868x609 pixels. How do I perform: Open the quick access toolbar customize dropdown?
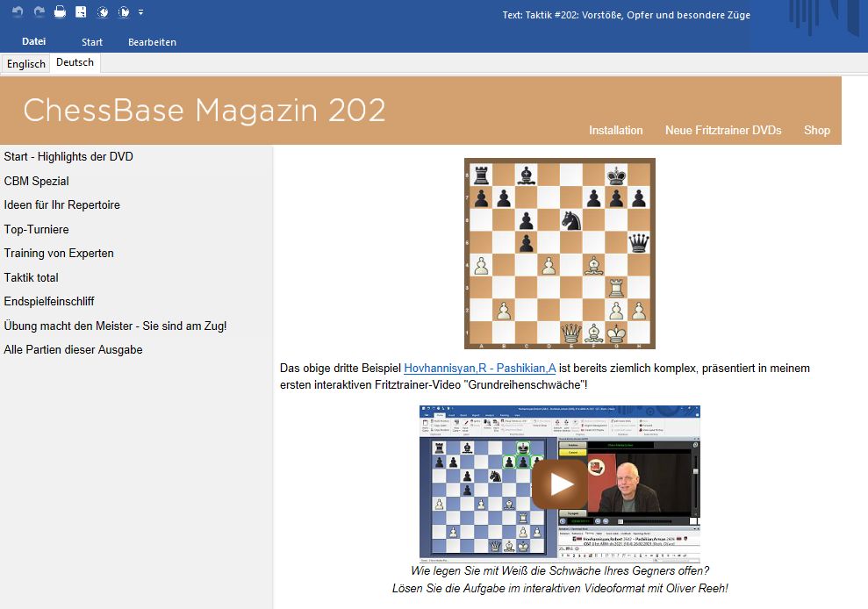[140, 12]
